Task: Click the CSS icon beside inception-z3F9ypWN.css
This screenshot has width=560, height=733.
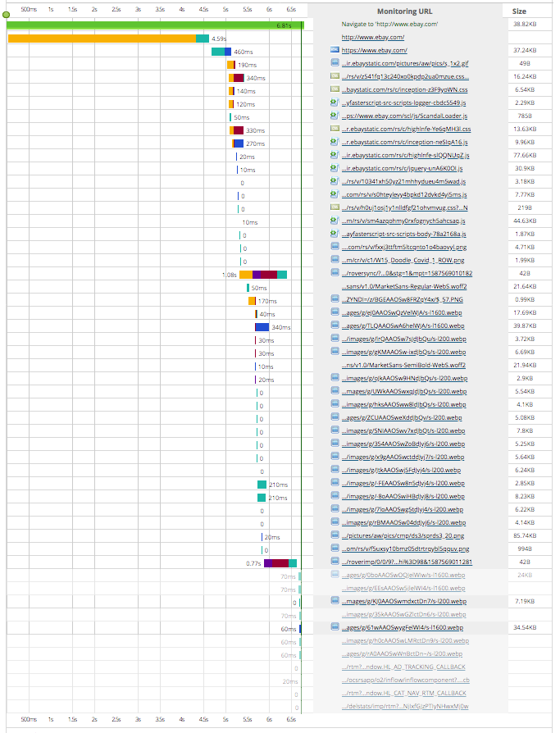Action: (x=335, y=89)
